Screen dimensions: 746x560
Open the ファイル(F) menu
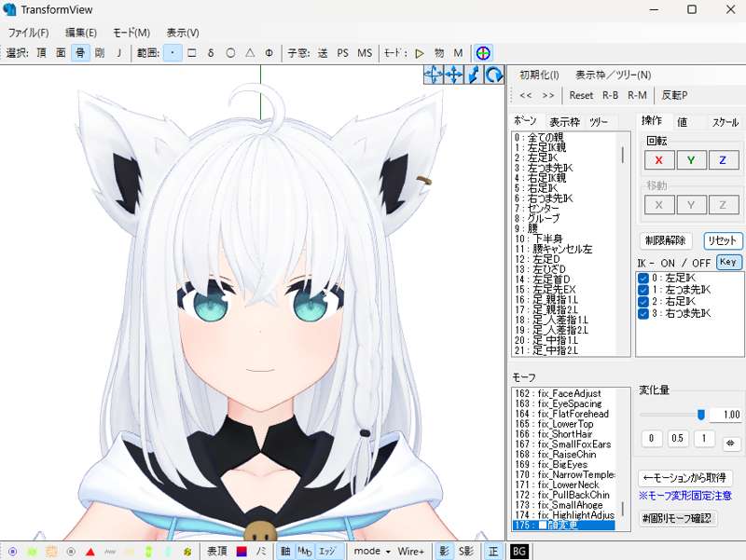point(29,33)
